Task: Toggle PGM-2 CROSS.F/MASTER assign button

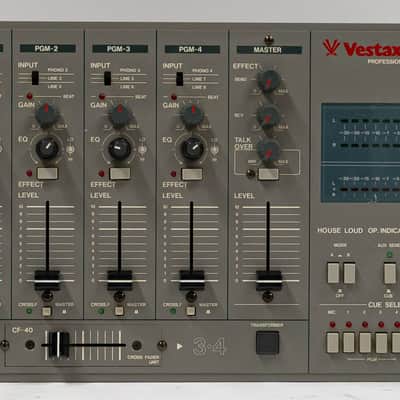Action: point(47,311)
